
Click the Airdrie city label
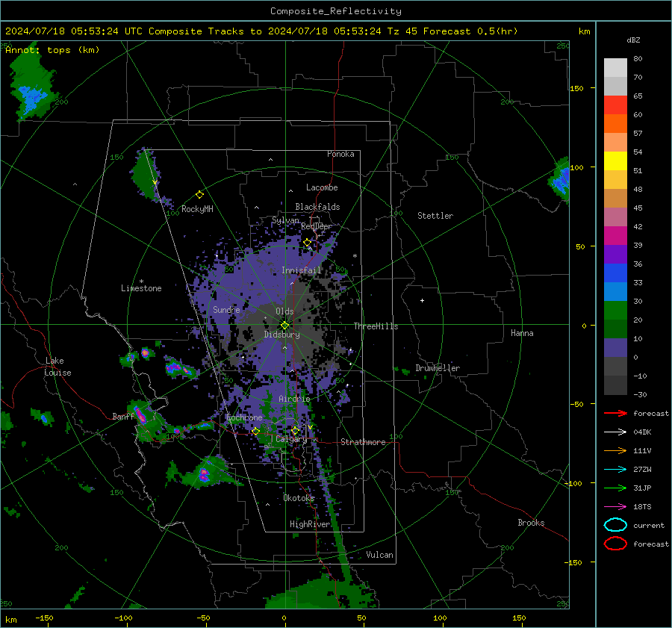294,399
